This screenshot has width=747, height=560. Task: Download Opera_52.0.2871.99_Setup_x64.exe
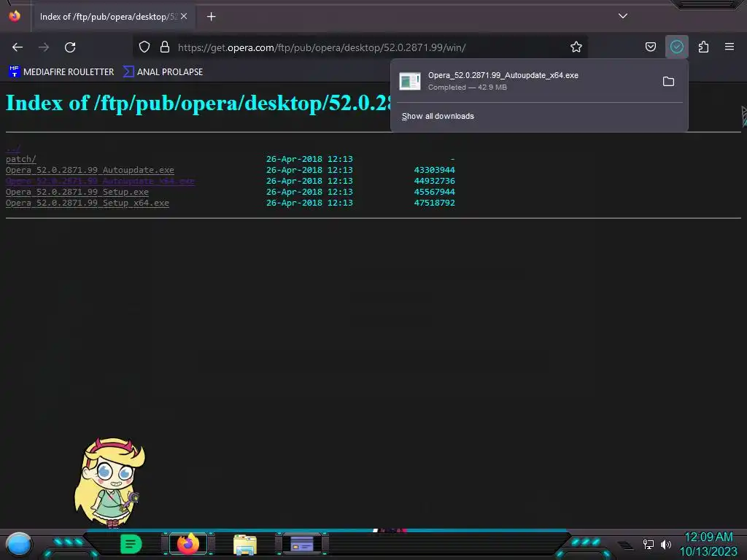[88, 203]
